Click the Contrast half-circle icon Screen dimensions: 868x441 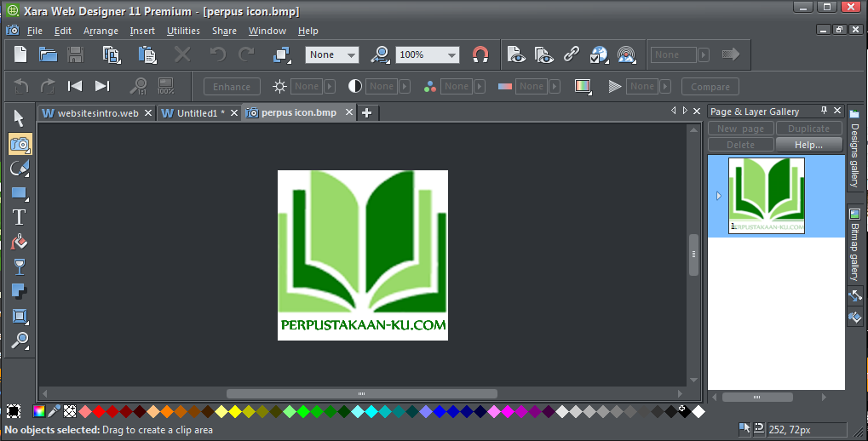(355, 86)
